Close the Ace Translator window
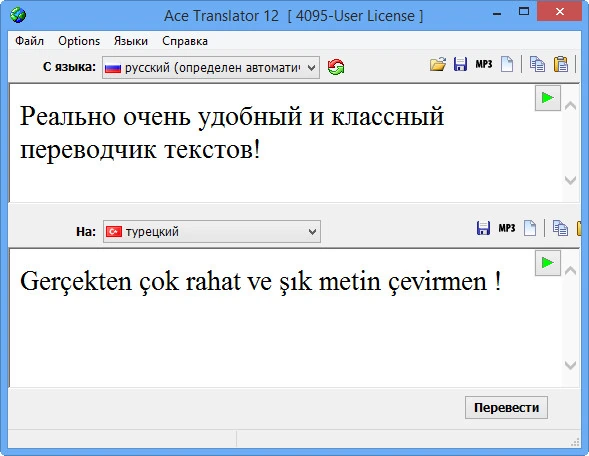 (560, 12)
